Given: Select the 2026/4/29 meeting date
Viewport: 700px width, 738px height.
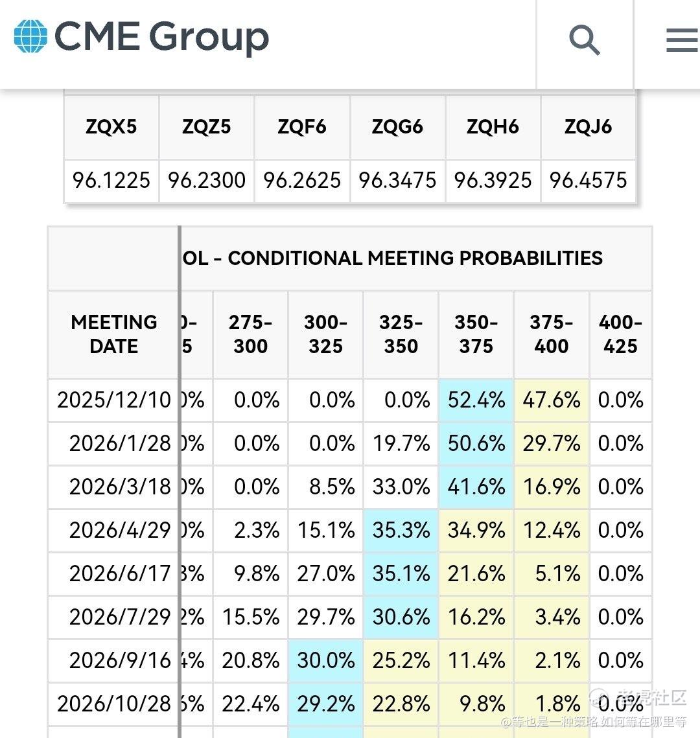Looking at the screenshot, I should [x=120, y=531].
